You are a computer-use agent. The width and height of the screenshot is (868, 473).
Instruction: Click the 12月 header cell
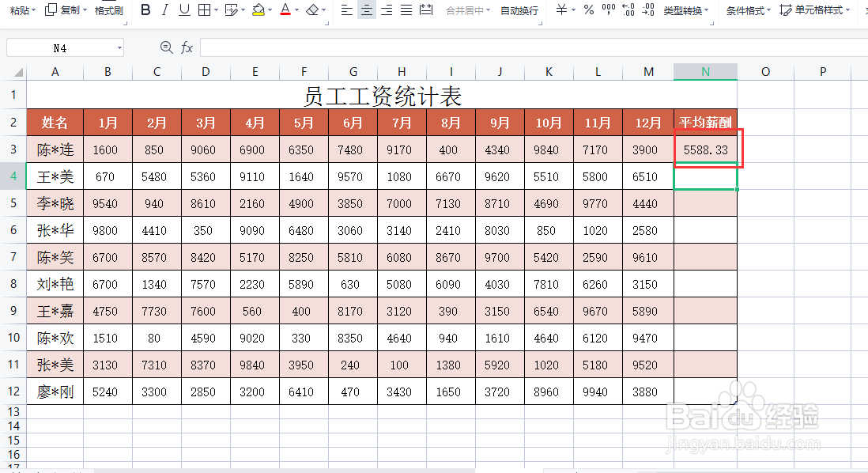(x=648, y=123)
